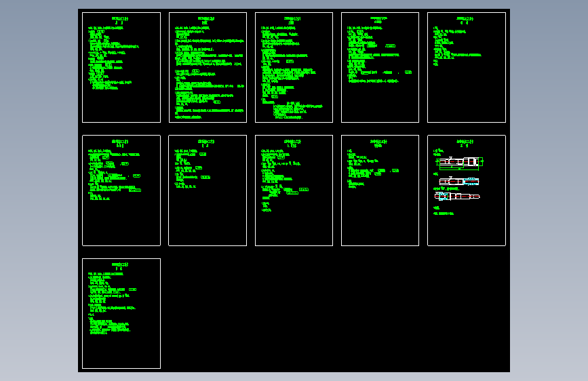Select the second sheet in the middle row
Viewport: 588px width, 381px height.
click(x=208, y=190)
